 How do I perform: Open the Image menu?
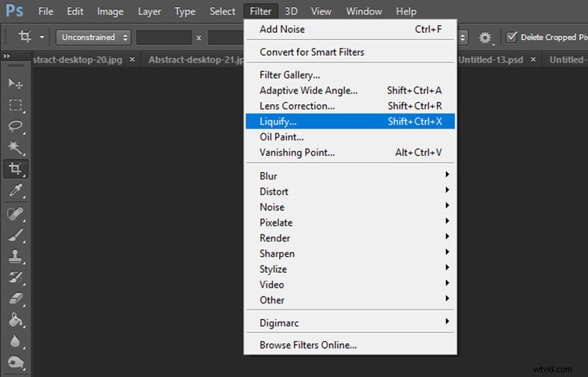coord(111,12)
